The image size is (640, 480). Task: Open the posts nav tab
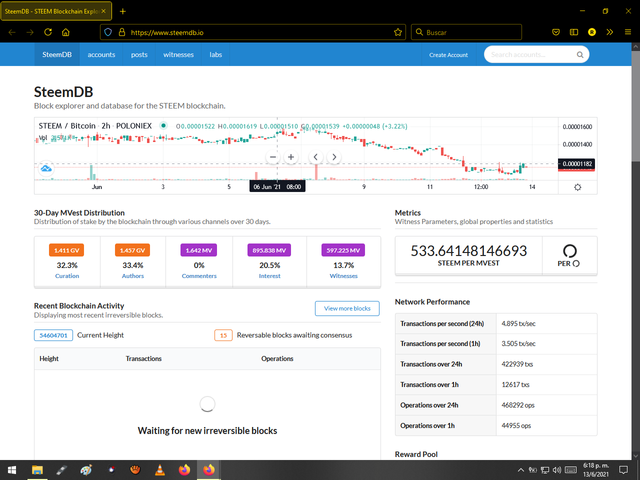(x=139, y=55)
